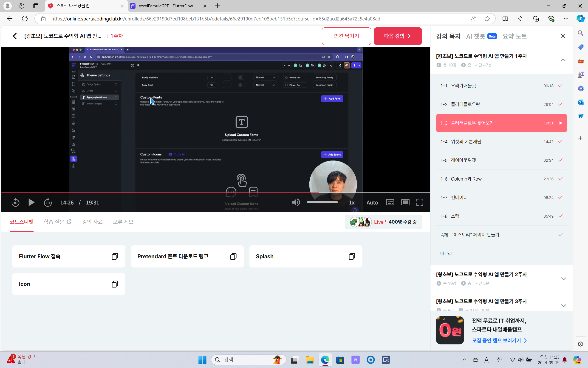Image resolution: width=588 pixels, height=368 pixels.
Task: Show hidden system tray icons
Action: pos(464,360)
